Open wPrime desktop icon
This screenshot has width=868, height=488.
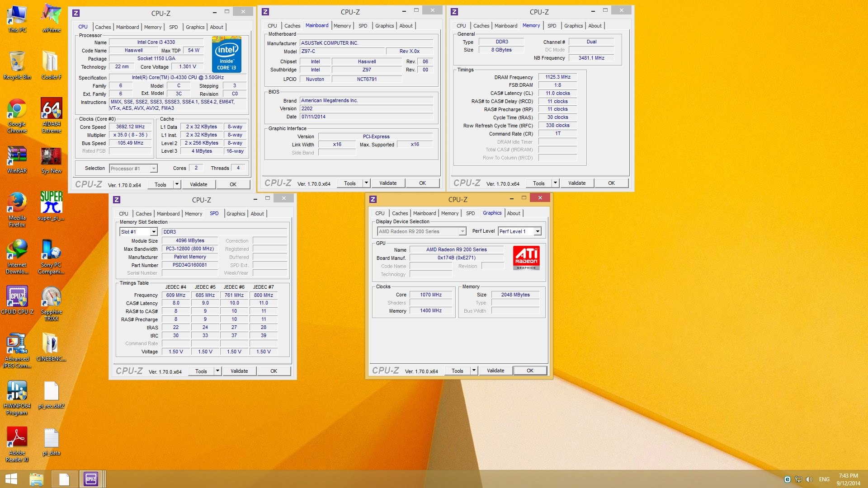pos(51,18)
